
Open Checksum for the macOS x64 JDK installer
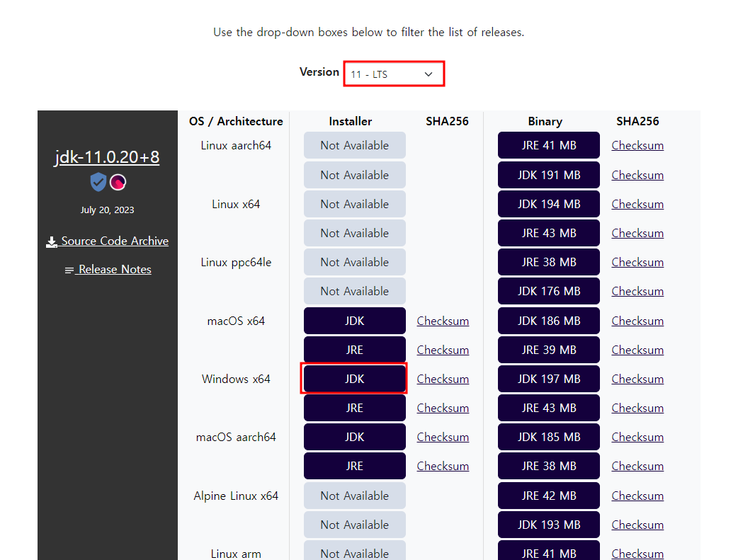(x=443, y=321)
